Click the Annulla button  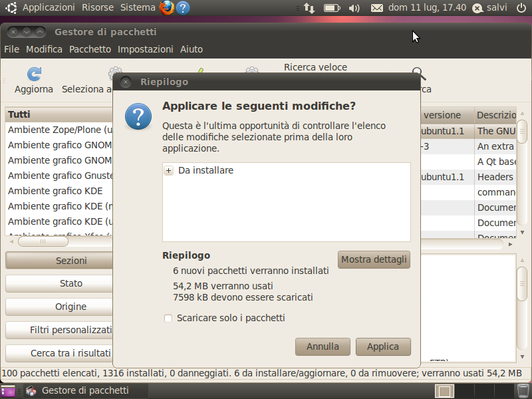tap(323, 346)
